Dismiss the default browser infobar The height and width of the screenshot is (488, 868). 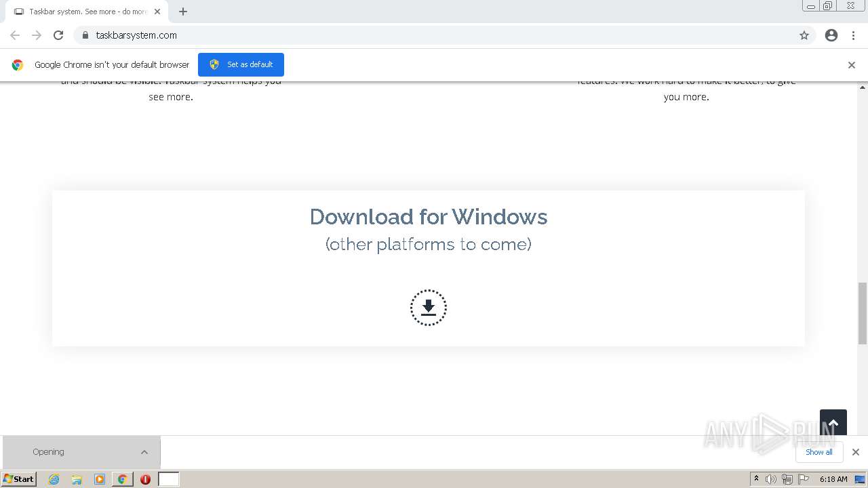(852, 65)
